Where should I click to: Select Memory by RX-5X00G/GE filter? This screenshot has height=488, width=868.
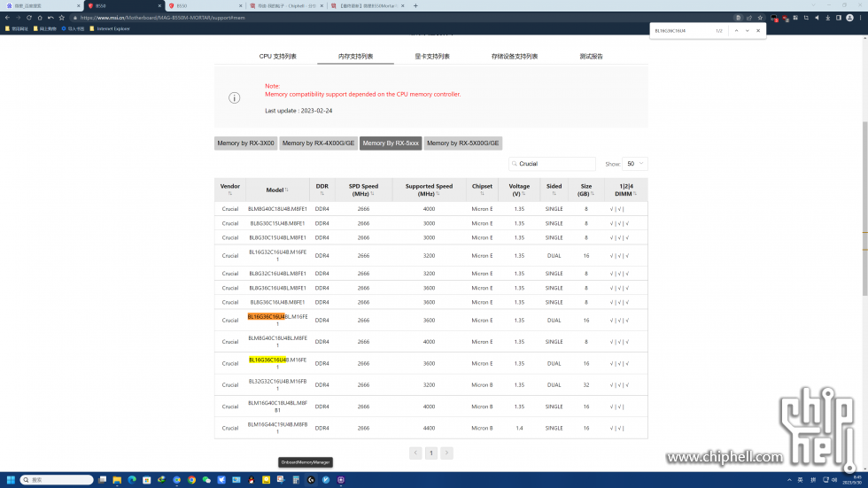(x=462, y=143)
